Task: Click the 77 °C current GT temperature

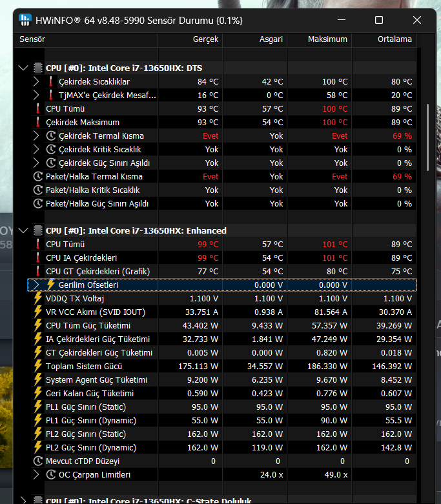Action: (x=208, y=271)
